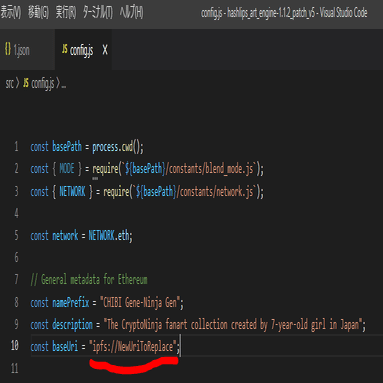Click the CryptoNinja fanart description string
Screen dimensions: 383x383
pos(233,324)
